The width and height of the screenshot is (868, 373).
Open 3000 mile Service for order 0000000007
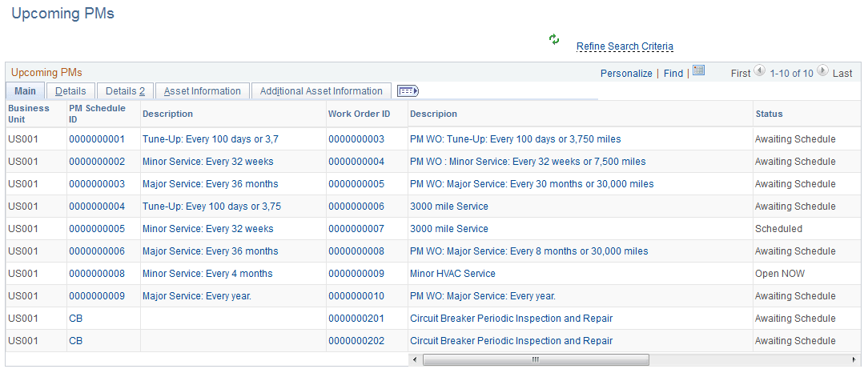[x=449, y=229]
